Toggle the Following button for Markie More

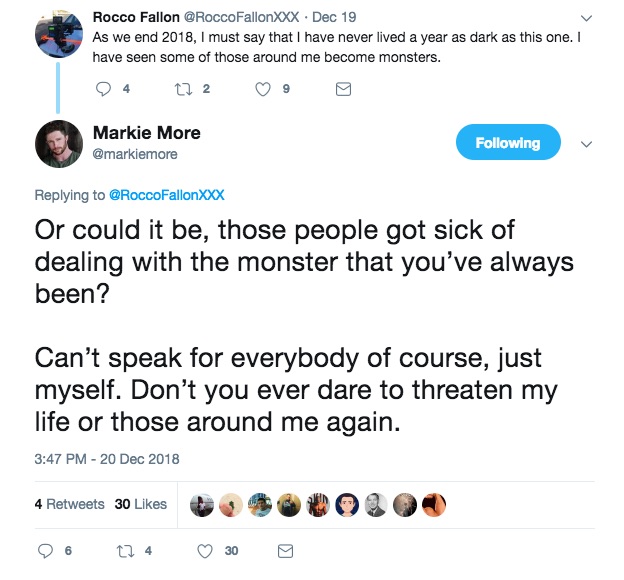click(x=507, y=143)
